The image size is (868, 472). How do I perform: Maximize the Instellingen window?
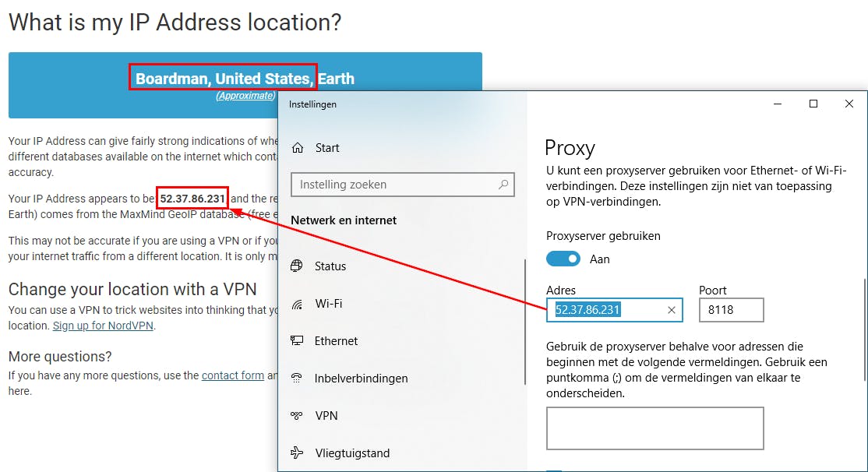tap(813, 104)
